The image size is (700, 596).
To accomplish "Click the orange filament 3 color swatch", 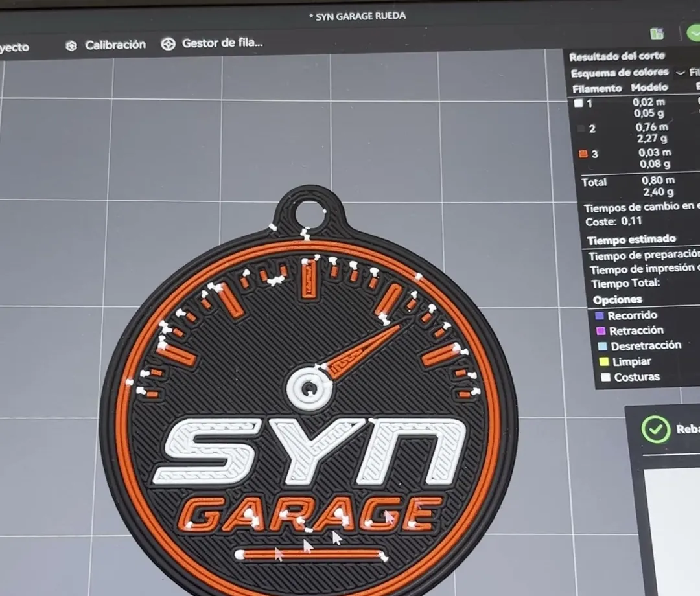I will (583, 154).
